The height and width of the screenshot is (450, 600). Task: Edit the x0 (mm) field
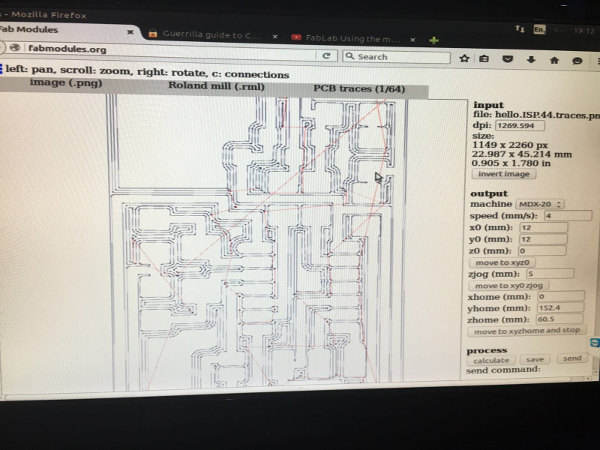543,228
